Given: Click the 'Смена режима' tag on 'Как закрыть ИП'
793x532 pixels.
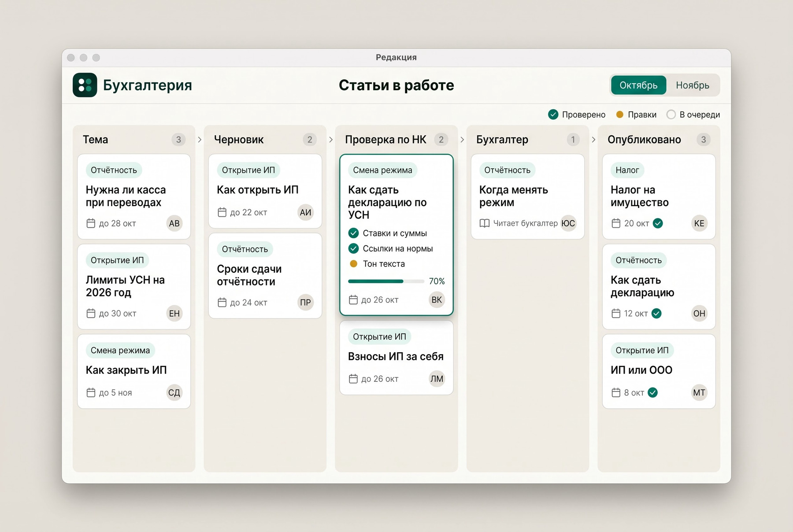Looking at the screenshot, I should tap(120, 351).
